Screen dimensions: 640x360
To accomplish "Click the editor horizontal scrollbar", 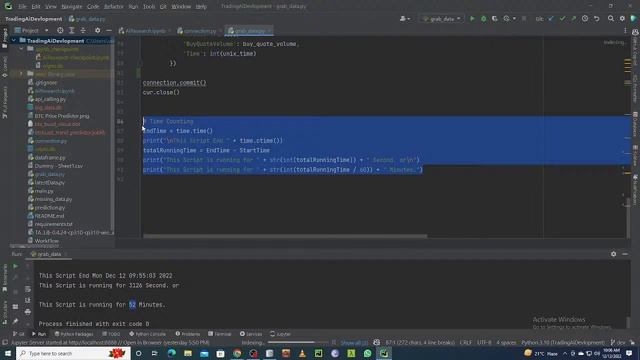I will click(x=285, y=236).
